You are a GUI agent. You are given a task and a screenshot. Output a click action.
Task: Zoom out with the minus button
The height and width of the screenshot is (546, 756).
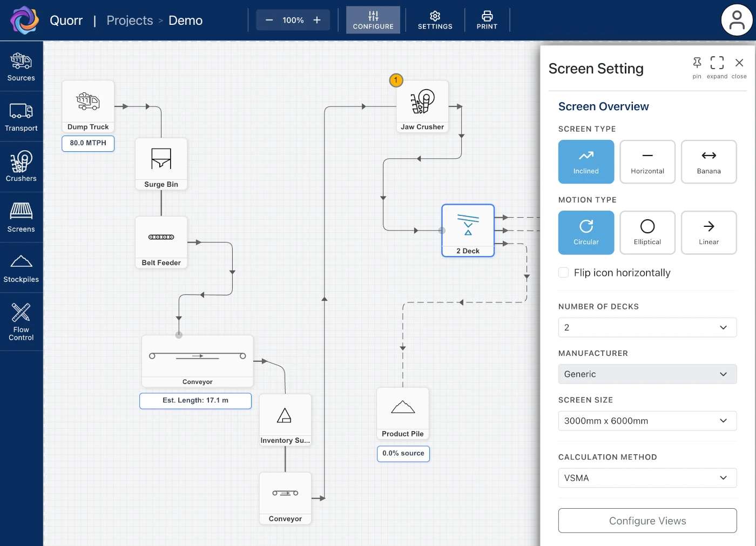coord(269,20)
